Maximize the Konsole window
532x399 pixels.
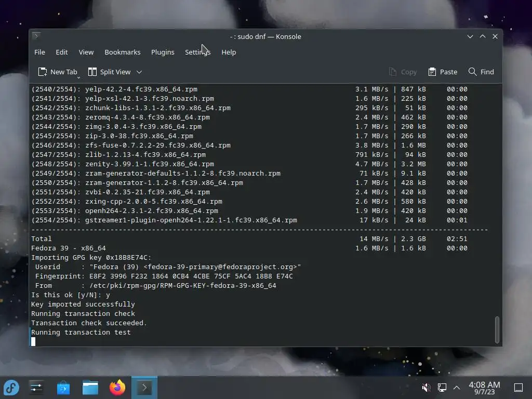483,36
